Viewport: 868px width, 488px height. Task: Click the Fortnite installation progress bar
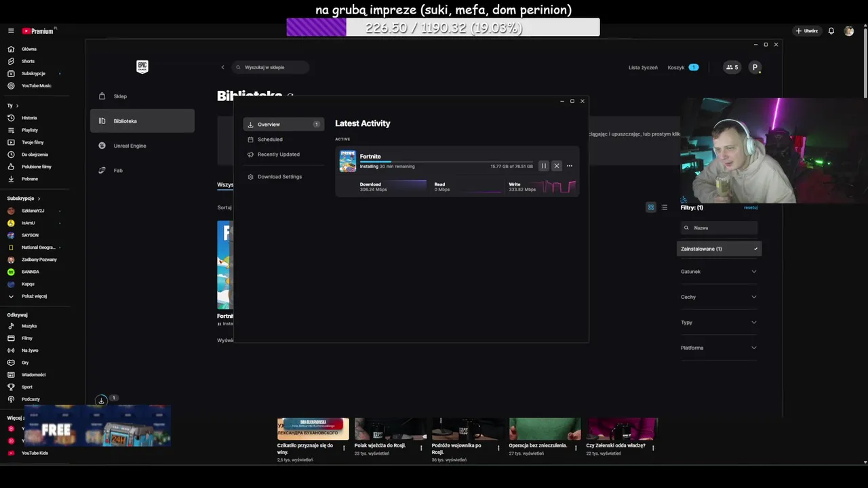(x=446, y=162)
